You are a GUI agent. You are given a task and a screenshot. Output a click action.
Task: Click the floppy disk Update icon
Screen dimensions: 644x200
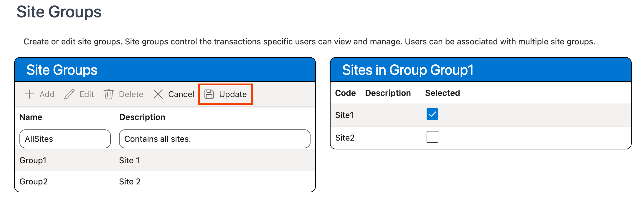point(209,94)
